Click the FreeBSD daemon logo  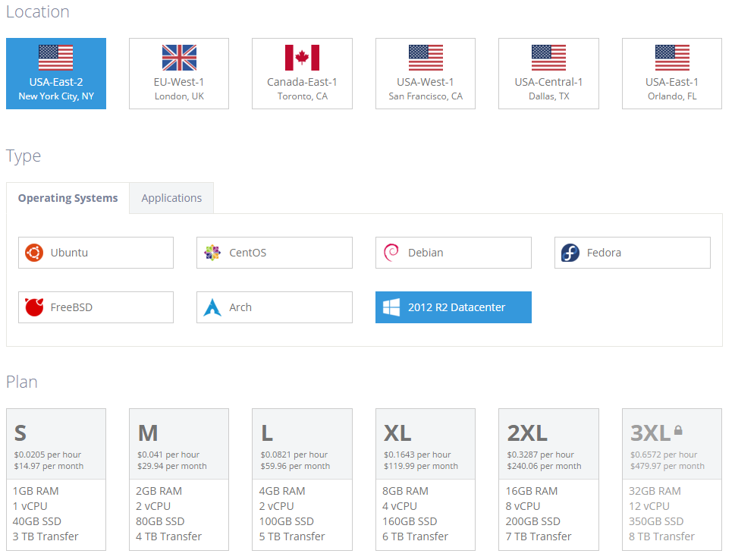point(34,307)
